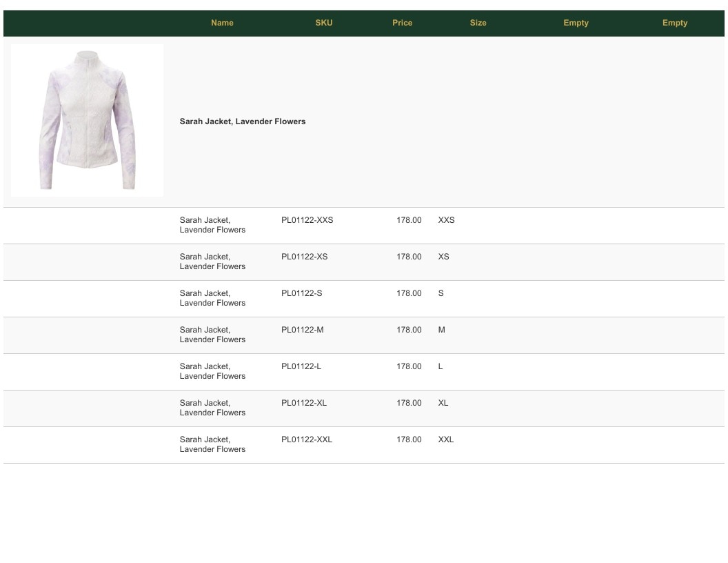
Task: Select SKU PL01122-M cell
Action: pyautogui.click(x=302, y=330)
